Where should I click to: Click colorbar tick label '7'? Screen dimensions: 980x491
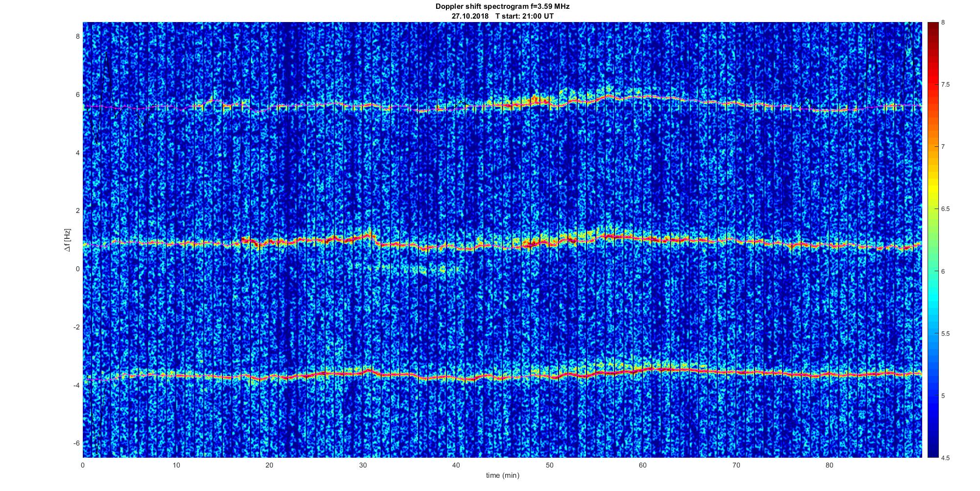point(943,147)
